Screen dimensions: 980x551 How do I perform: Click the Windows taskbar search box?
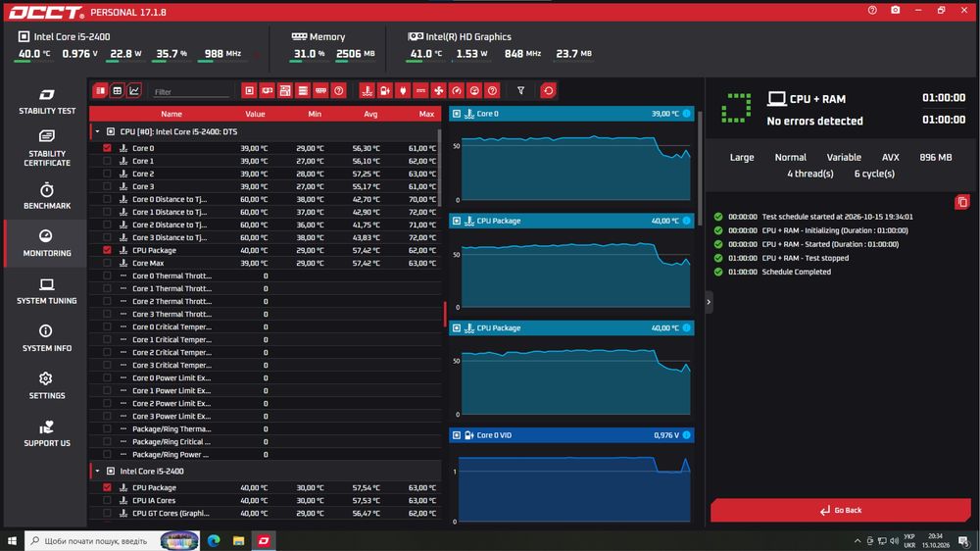tap(112, 540)
